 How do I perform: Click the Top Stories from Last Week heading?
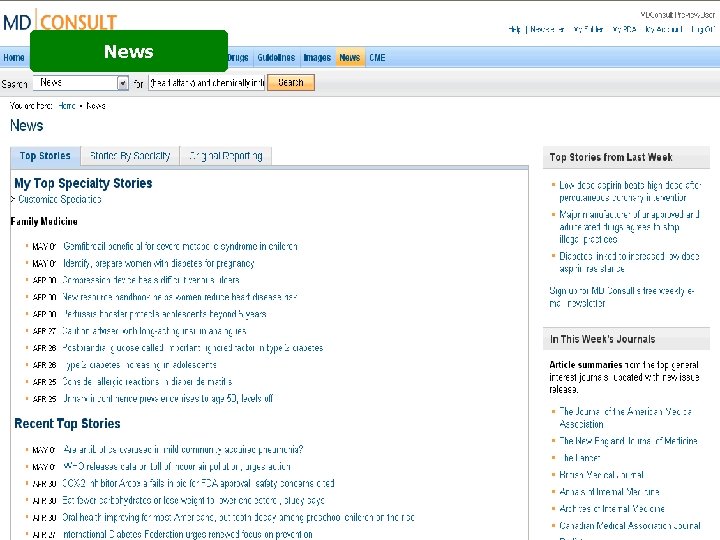[611, 157]
